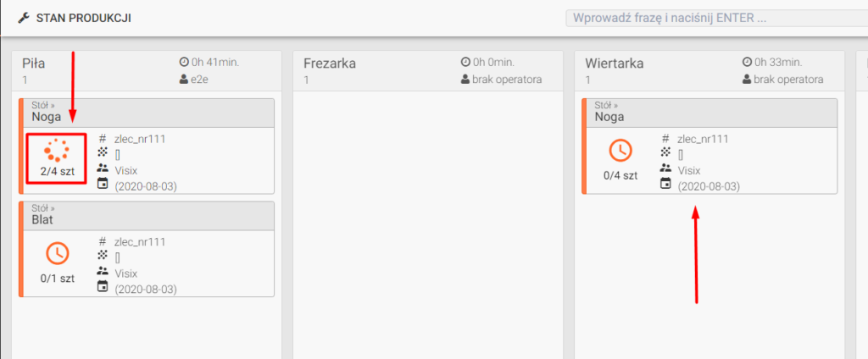Click the operator user icon next to e2e
The image size is (868, 359).
tap(184, 80)
